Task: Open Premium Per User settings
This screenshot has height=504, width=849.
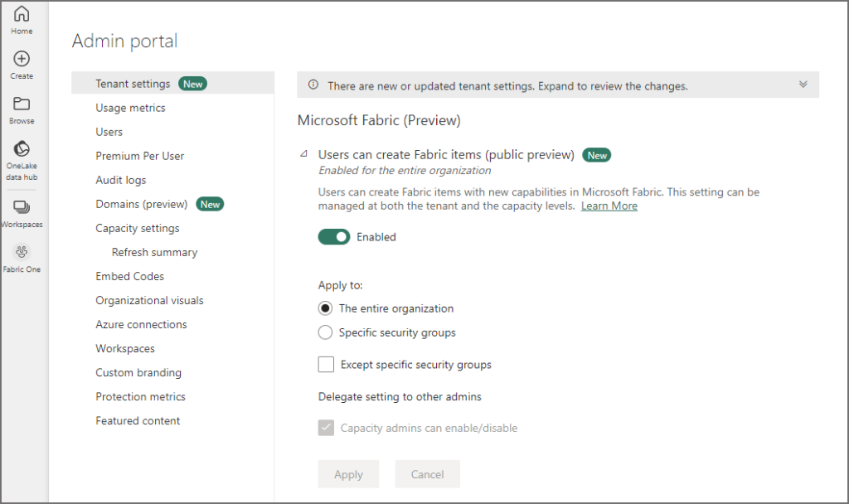Action: tap(139, 156)
